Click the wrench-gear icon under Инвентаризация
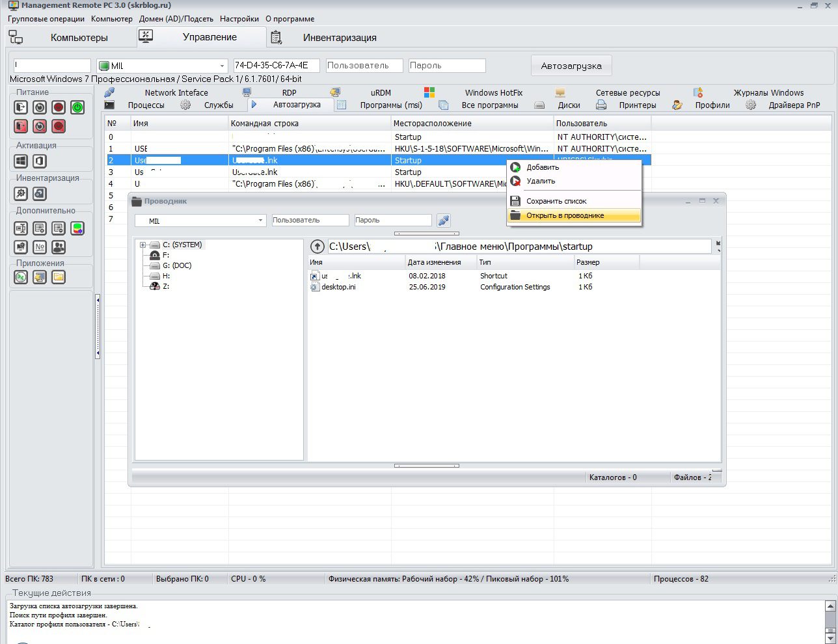Viewport: 838px width, 644px height. point(21,193)
